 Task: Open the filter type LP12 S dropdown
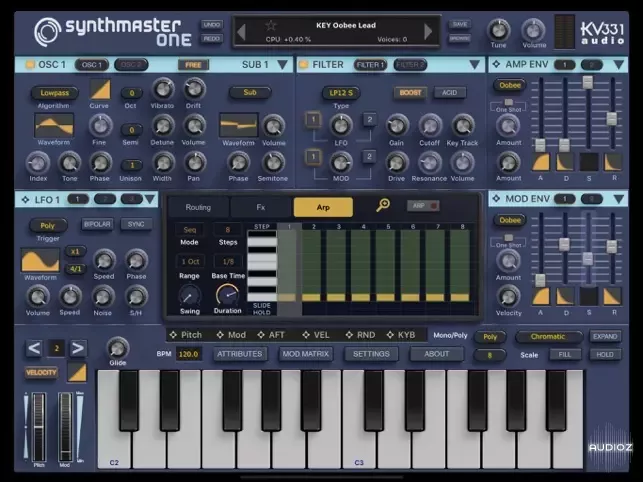[341, 93]
